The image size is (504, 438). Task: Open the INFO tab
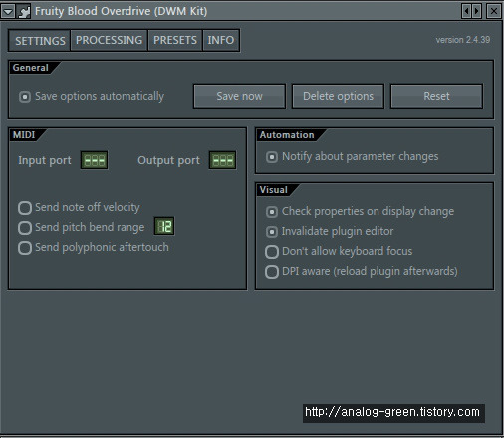click(x=221, y=40)
